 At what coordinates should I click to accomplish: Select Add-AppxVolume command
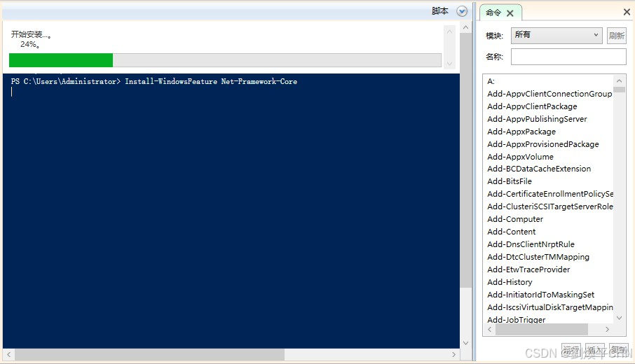click(x=520, y=157)
